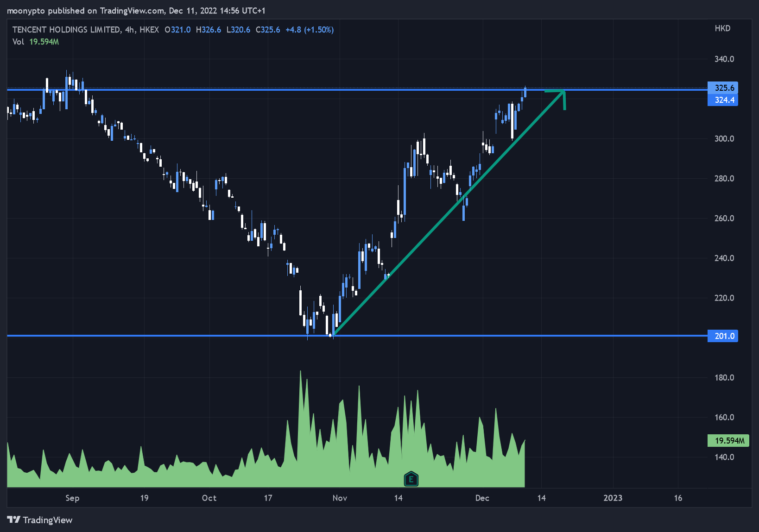Click the 280.0 price axis label
This screenshot has height=532, width=759.
724,179
